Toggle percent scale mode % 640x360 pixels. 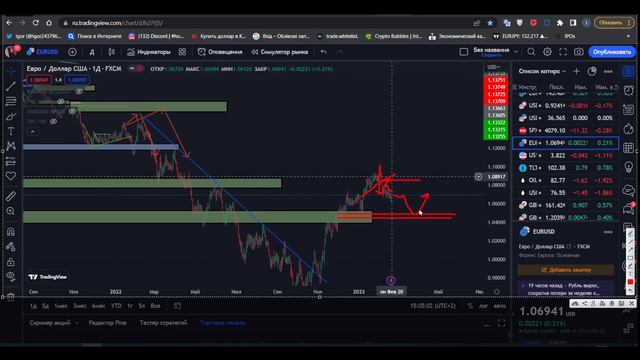pyautogui.click(x=470, y=306)
